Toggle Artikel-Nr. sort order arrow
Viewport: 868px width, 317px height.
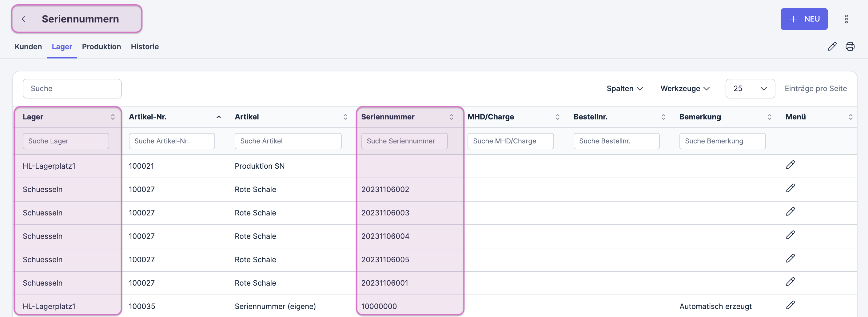click(218, 117)
